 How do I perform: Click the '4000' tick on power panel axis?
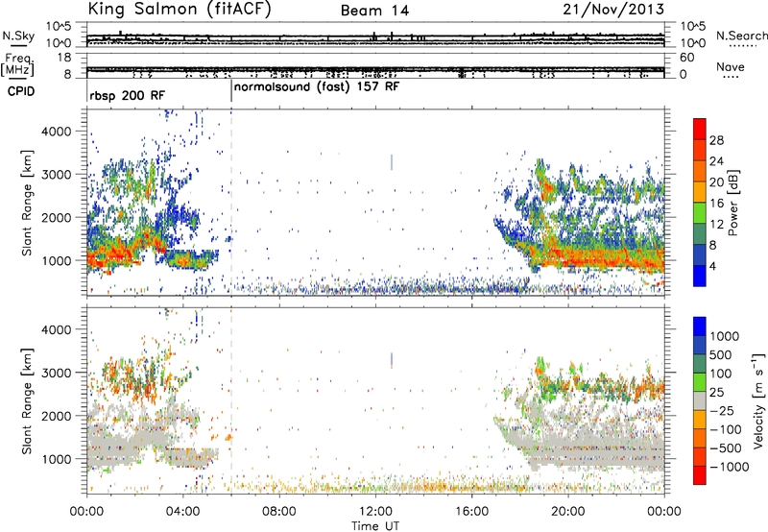click(58, 132)
